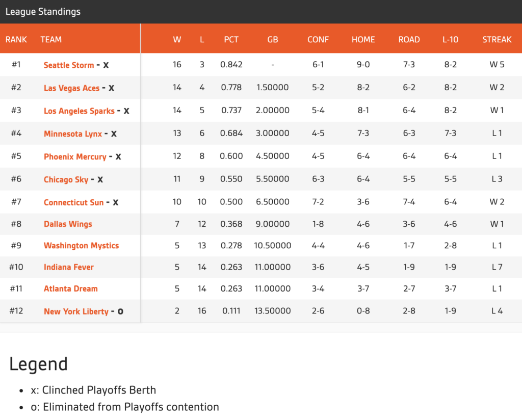Click the PCT value 0.778
Image resolution: width=522 pixels, height=420 pixels.
231,88
